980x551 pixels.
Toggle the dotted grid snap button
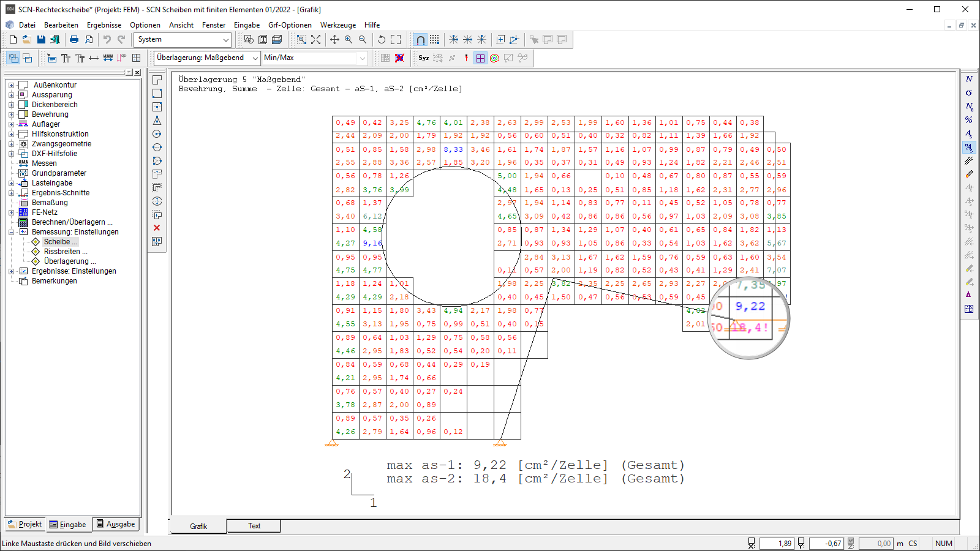(x=434, y=39)
